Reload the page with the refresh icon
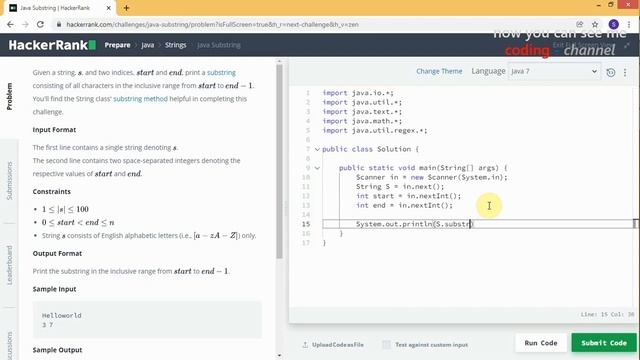Image resolution: width=640 pixels, height=360 pixels. point(40,24)
